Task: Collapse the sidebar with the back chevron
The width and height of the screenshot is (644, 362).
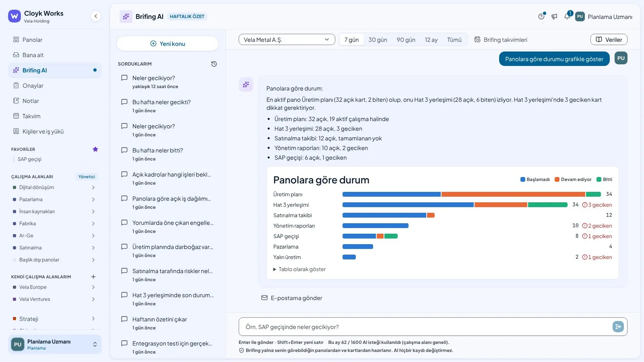Action: click(x=95, y=16)
